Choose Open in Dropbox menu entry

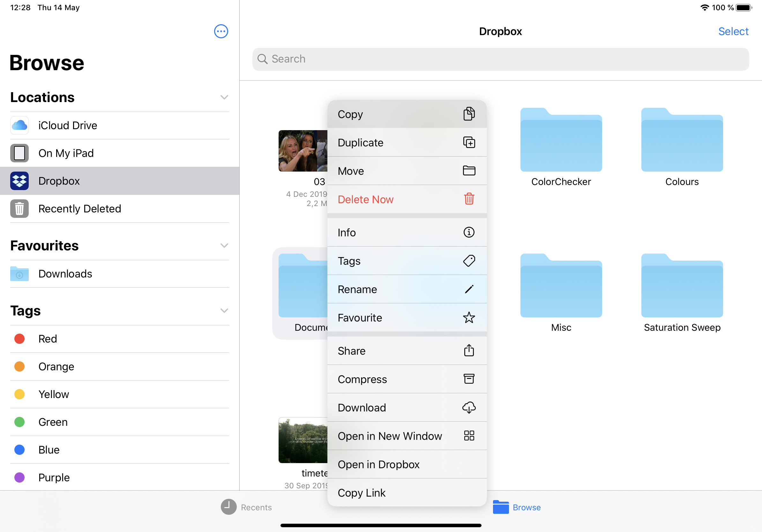407,464
